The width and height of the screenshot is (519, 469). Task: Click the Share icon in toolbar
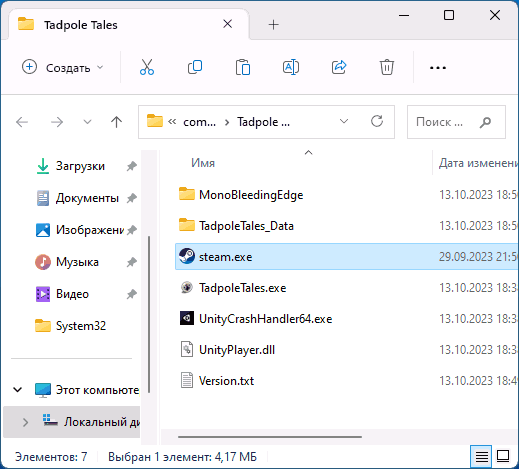click(x=339, y=67)
